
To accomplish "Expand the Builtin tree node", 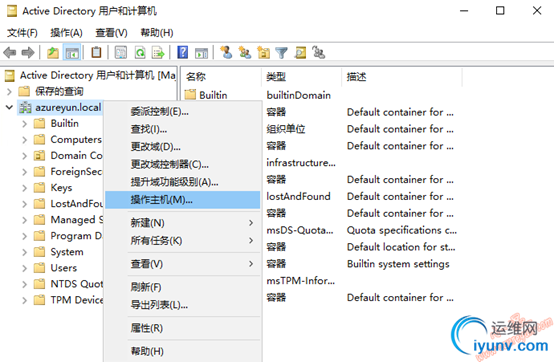I will coord(24,124).
